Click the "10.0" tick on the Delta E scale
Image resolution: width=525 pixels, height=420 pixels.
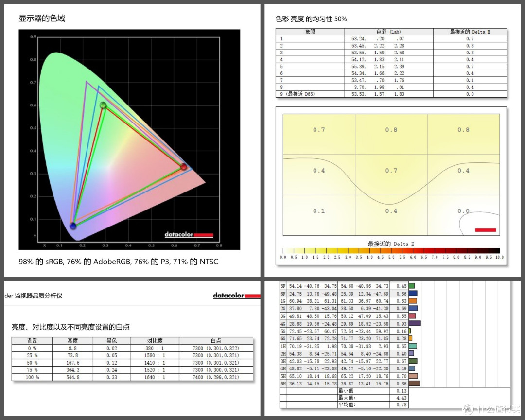click(x=500, y=257)
